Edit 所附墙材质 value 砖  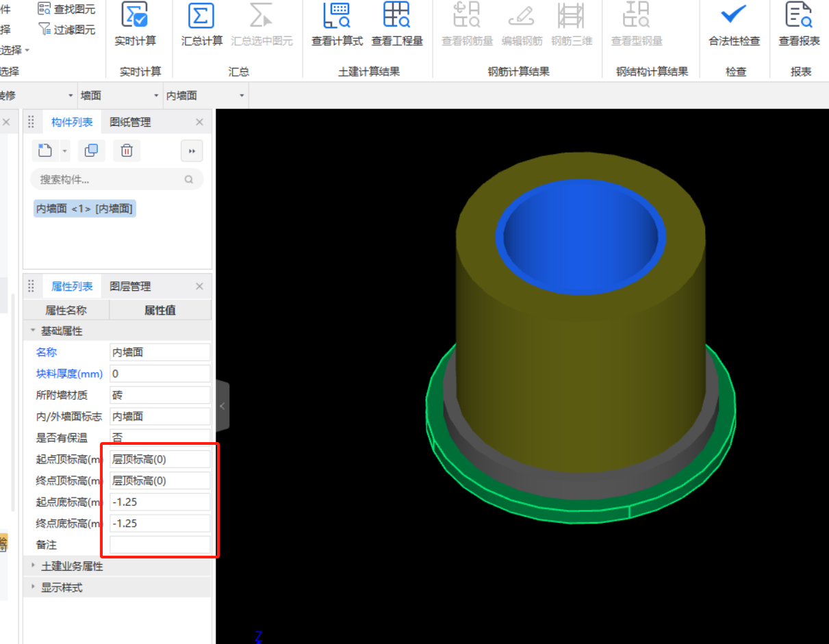[x=160, y=395]
